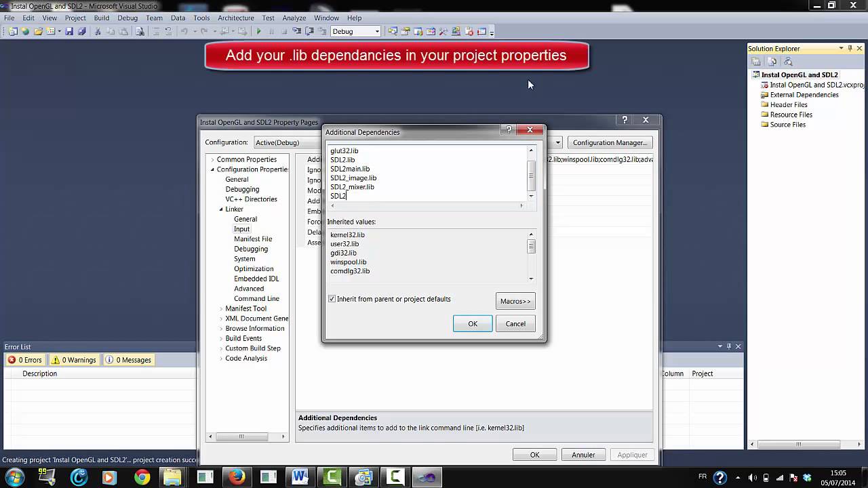Screen dimensions: 868x488
Task: Toggle Inherit from parent or project defaults
Action: [x=332, y=299]
